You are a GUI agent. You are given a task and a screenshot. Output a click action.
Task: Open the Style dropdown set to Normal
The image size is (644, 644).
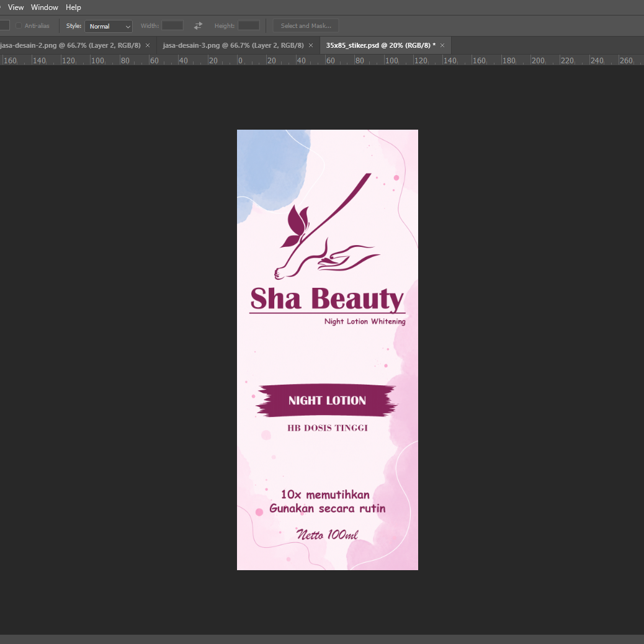point(109,26)
